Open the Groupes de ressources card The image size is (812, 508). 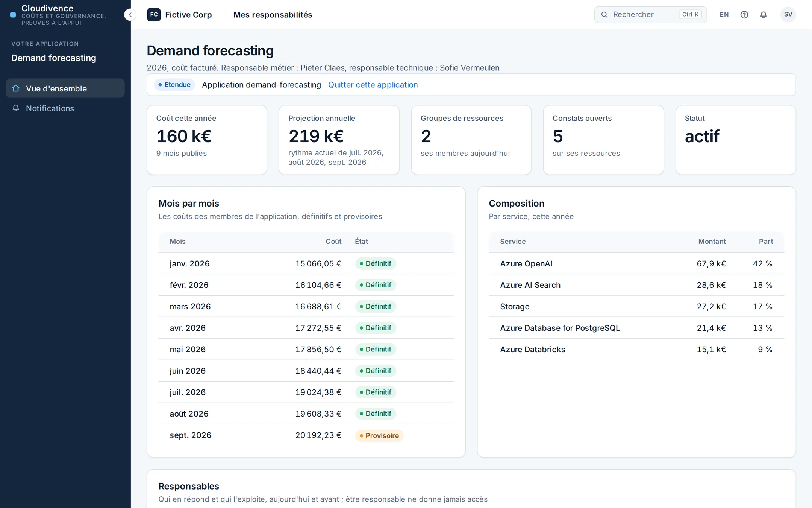(x=471, y=140)
